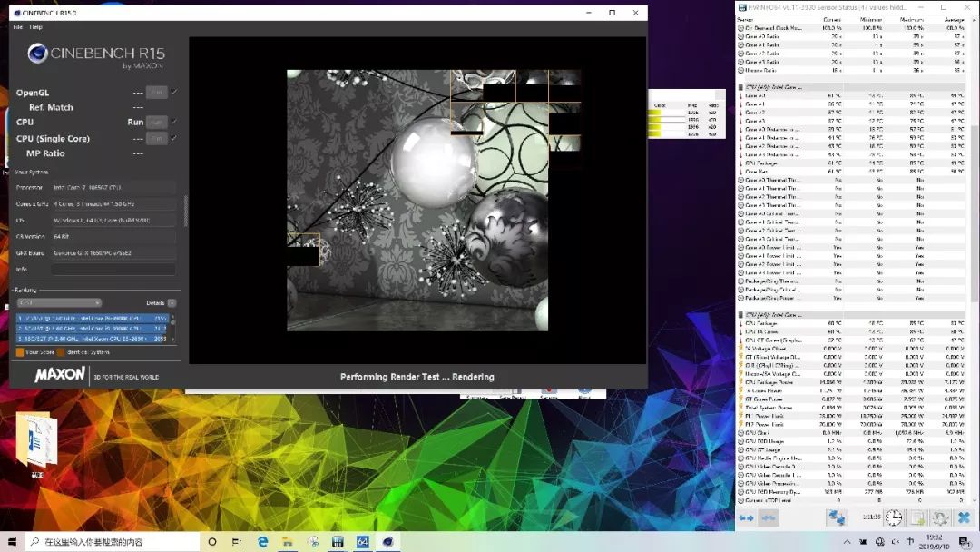This screenshot has height=552, width=980.
Task: Open the folder icon on the desktop
Action: click(37, 440)
